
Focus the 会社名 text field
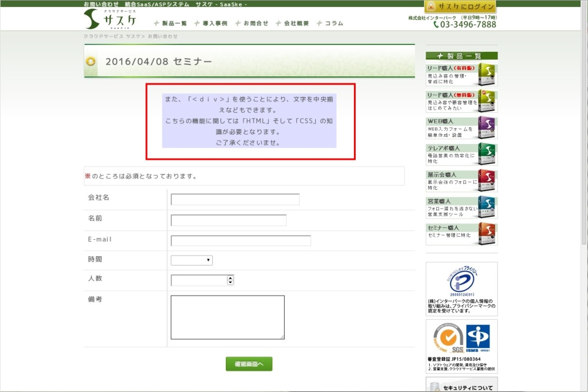[x=235, y=199]
